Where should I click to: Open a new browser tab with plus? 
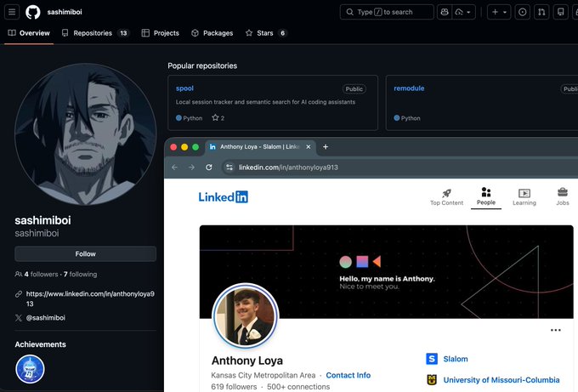click(x=326, y=147)
